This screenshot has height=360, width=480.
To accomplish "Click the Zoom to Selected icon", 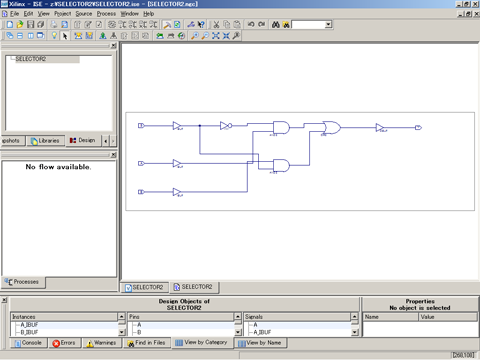I will (x=226, y=36).
